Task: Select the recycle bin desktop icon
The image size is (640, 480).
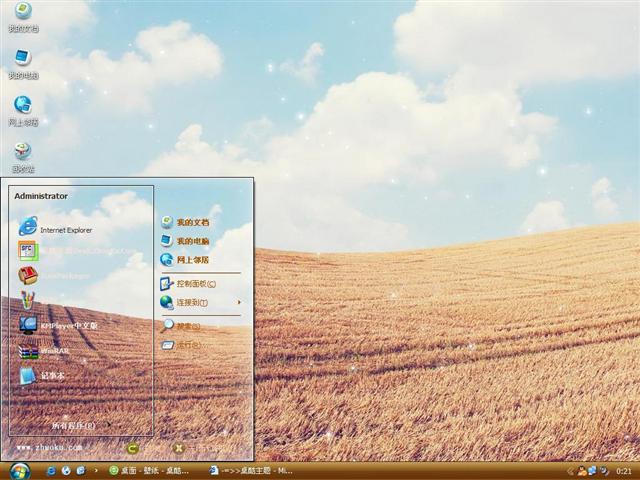Action: click(23, 158)
